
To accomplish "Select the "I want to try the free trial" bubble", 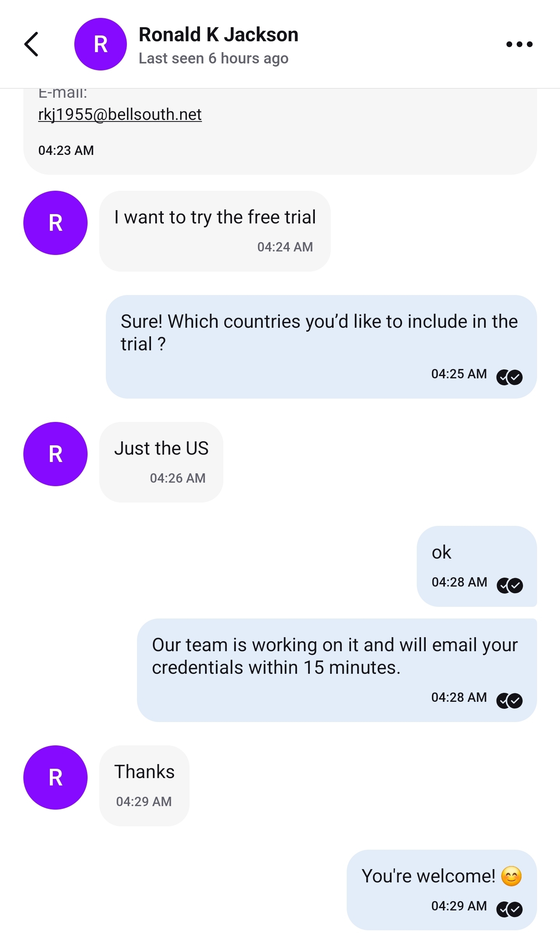I will tap(215, 231).
